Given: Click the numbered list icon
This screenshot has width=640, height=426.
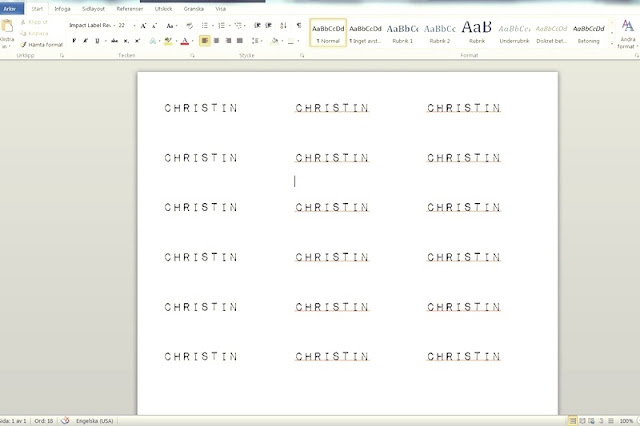Looking at the screenshot, I should tap(221, 26).
